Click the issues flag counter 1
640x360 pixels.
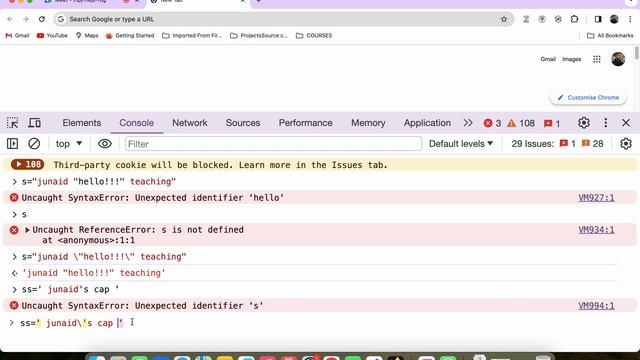coord(552,123)
